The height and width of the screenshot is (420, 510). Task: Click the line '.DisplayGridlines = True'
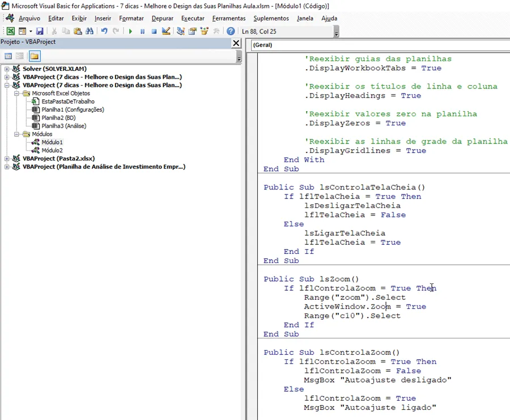(x=365, y=151)
